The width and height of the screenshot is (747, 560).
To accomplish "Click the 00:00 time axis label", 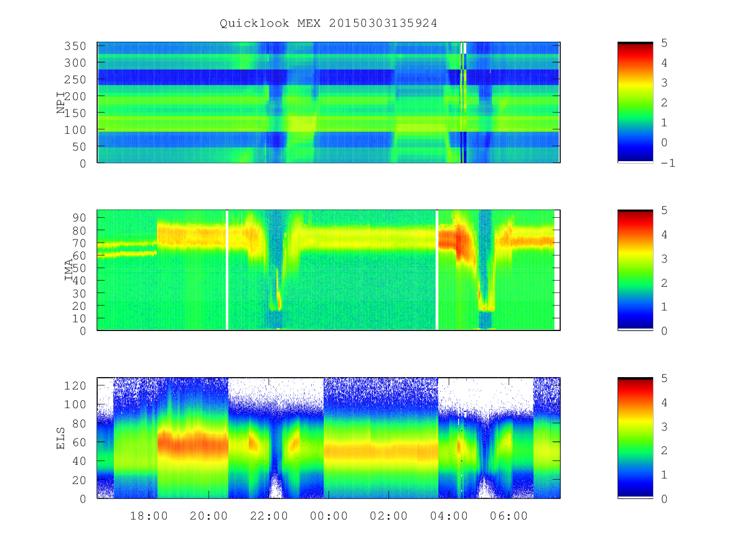I will [329, 516].
